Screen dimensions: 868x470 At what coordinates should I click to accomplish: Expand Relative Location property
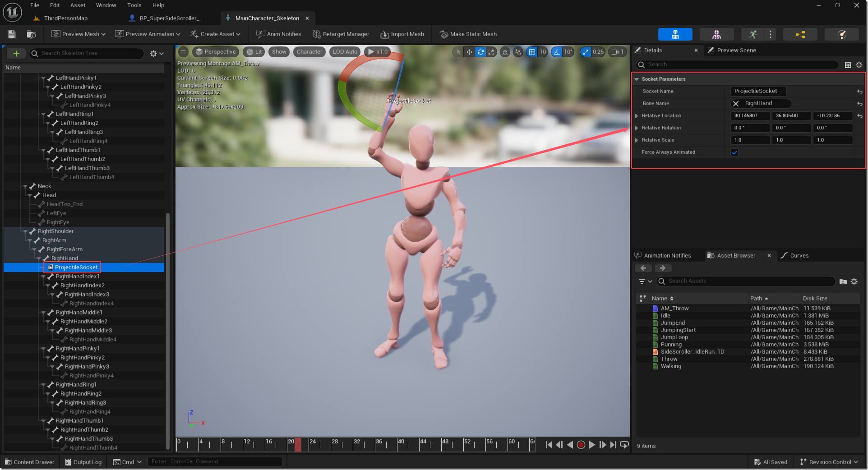[637, 116]
